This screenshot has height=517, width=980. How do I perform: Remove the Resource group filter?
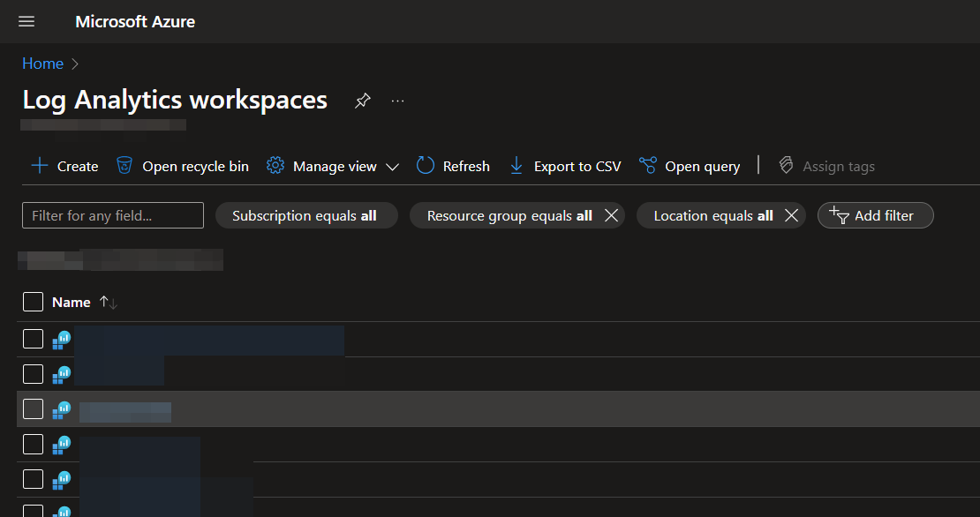pyautogui.click(x=611, y=215)
